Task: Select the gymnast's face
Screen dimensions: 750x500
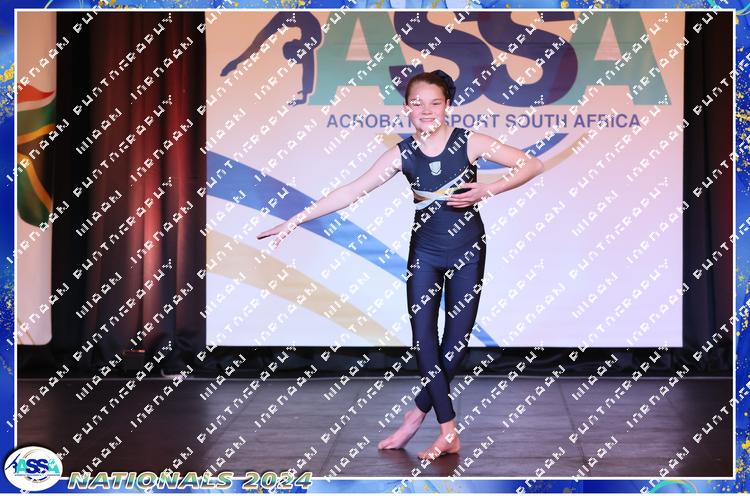Action: click(425, 104)
